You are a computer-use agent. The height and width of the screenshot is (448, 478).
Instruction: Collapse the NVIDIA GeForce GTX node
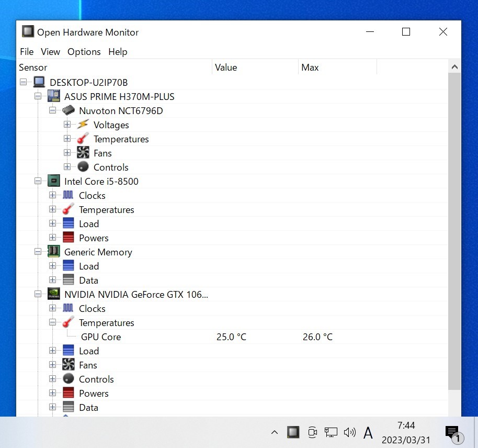[38, 294]
